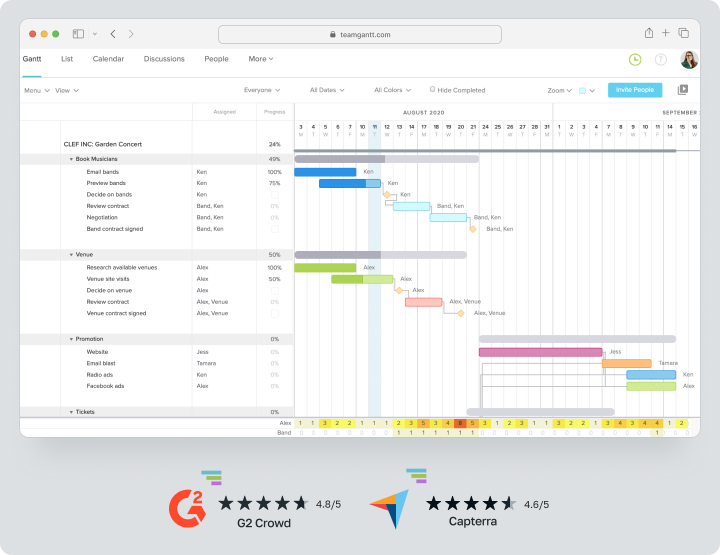Image resolution: width=720 pixels, height=555 pixels.
Task: Click the video tutorial play icon
Action: 683,90
